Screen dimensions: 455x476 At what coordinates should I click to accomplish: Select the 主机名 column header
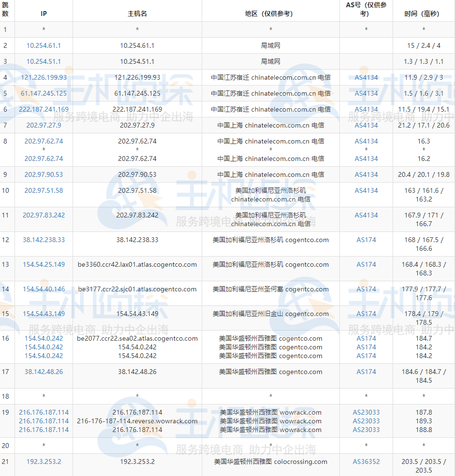137,14
